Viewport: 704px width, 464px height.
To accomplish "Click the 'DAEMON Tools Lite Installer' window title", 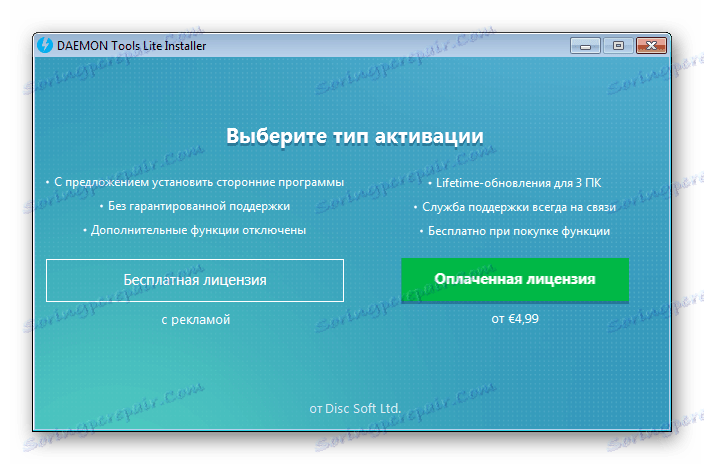I will [132, 46].
